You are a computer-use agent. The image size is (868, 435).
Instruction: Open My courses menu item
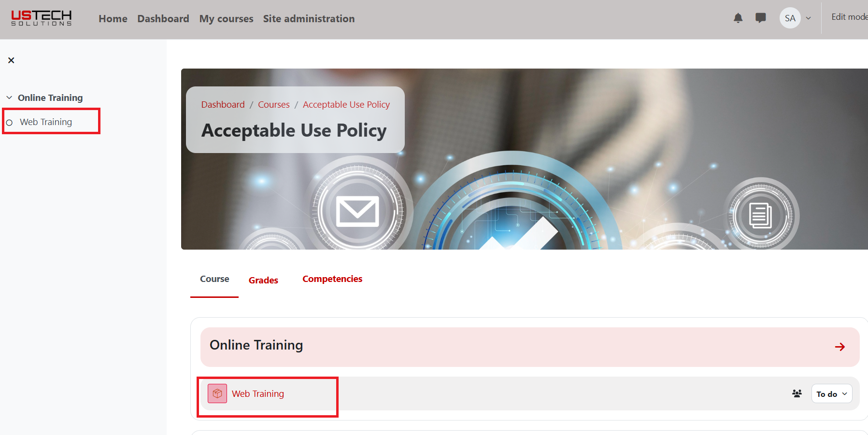click(x=227, y=19)
